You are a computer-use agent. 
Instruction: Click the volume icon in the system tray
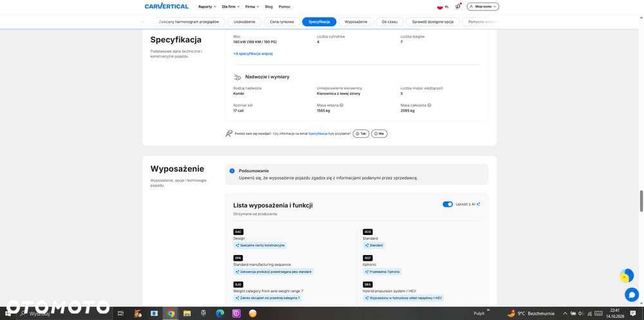coord(581,314)
